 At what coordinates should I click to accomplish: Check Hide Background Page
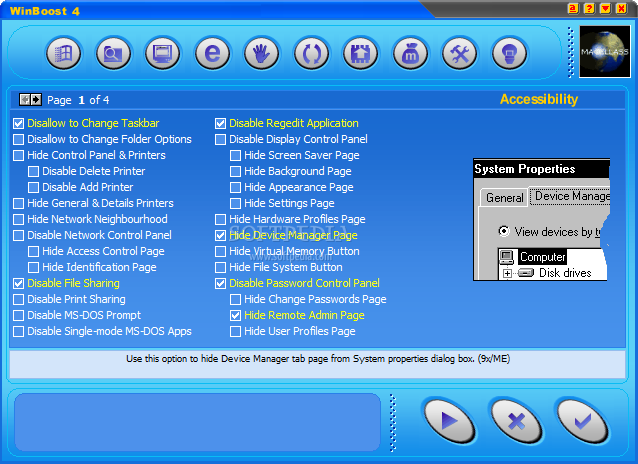(x=235, y=171)
